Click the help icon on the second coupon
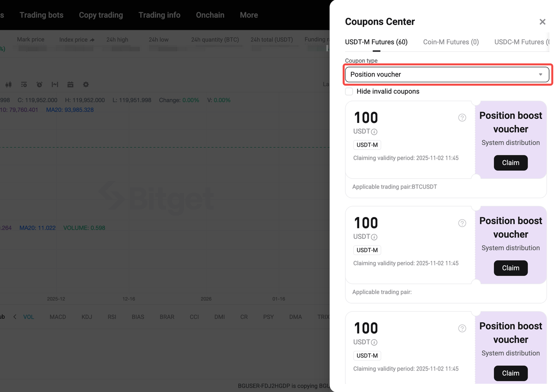The image size is (560, 392). (x=462, y=223)
